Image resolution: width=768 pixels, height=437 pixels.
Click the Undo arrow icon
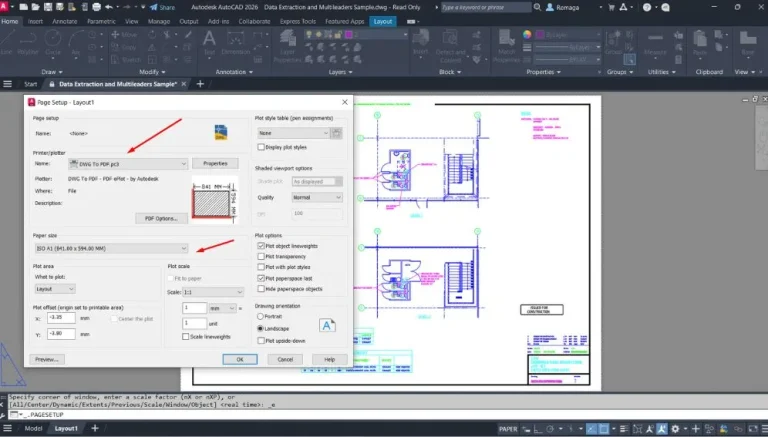point(109,7)
